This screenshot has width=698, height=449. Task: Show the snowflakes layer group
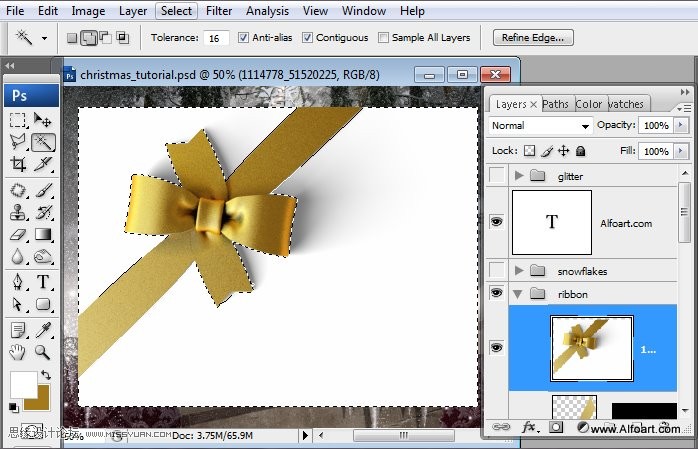coord(496,269)
